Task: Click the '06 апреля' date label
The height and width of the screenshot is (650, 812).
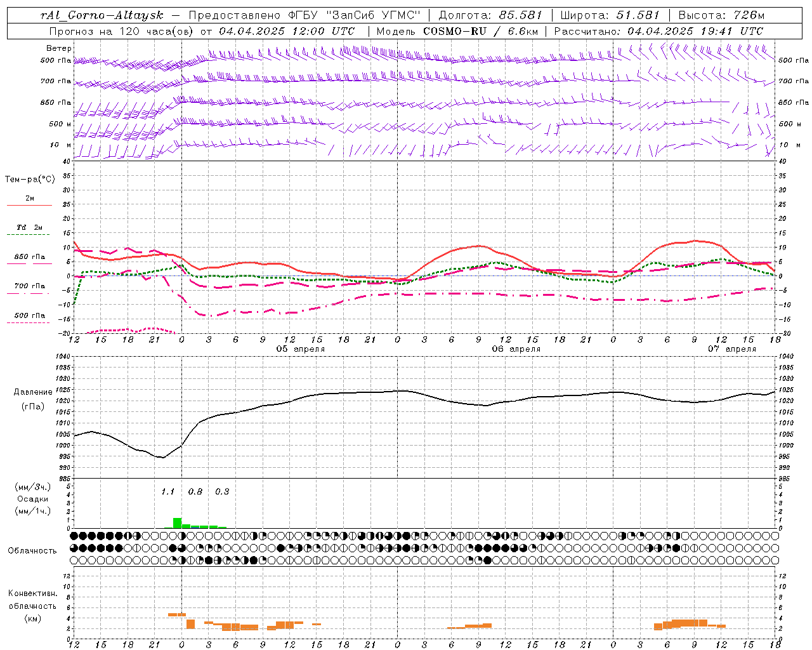Action: tap(516, 349)
